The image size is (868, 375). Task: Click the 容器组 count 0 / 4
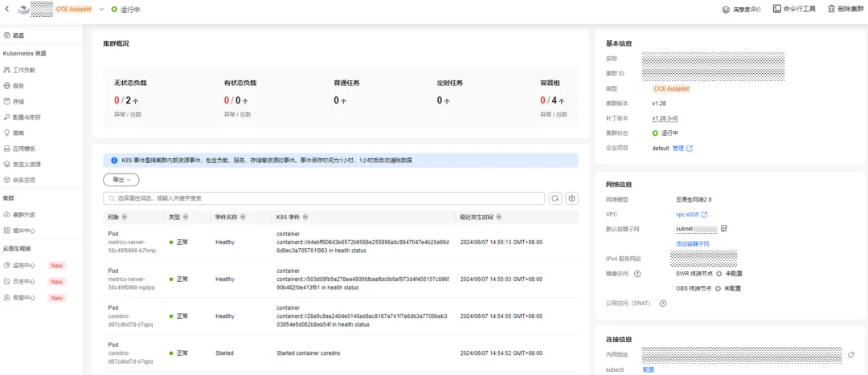552,100
